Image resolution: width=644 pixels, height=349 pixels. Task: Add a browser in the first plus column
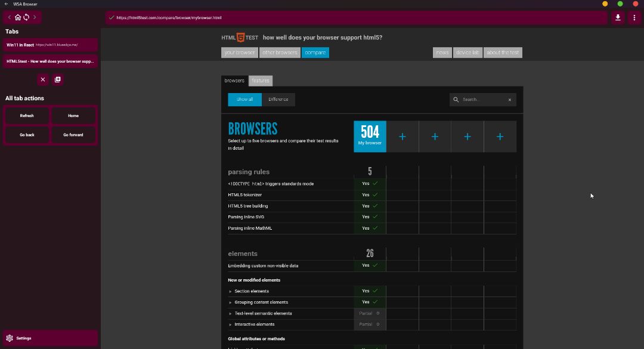(402, 137)
